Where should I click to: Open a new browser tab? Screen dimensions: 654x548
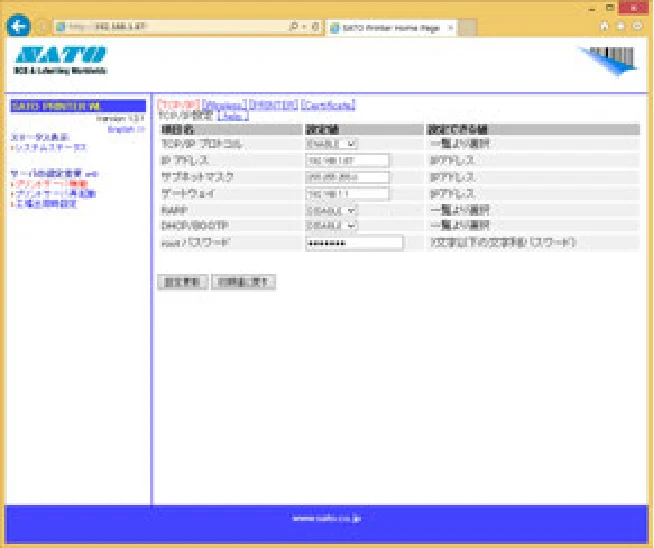(x=468, y=28)
